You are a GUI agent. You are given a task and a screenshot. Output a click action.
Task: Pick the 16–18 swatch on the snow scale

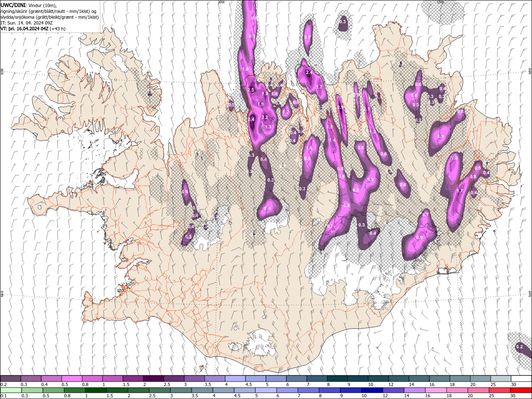coord(440,379)
